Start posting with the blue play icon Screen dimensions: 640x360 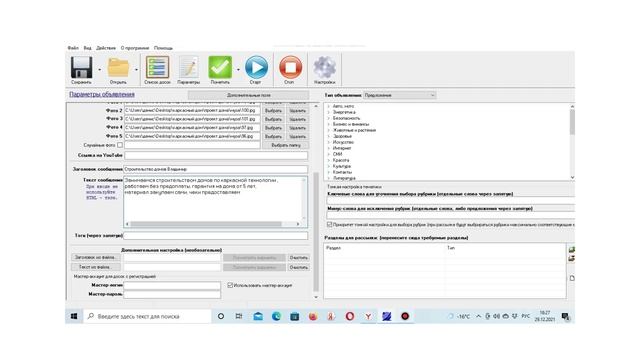click(x=256, y=67)
